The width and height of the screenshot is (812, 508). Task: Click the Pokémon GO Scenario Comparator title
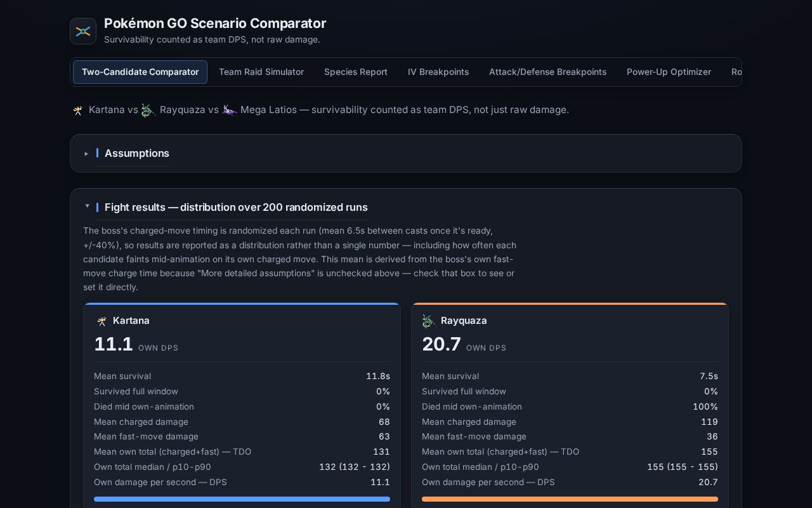click(215, 23)
